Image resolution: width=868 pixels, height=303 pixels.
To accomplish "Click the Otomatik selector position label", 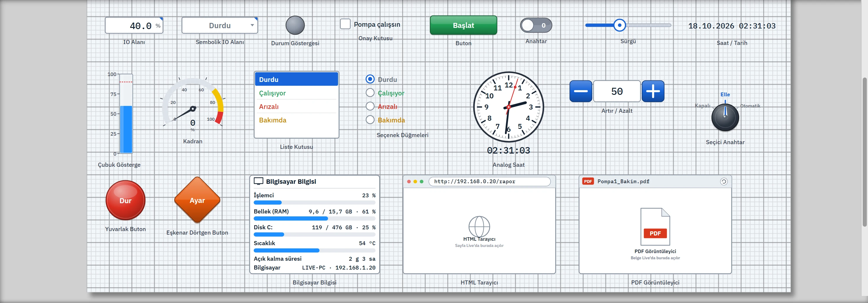I will pyautogui.click(x=750, y=106).
